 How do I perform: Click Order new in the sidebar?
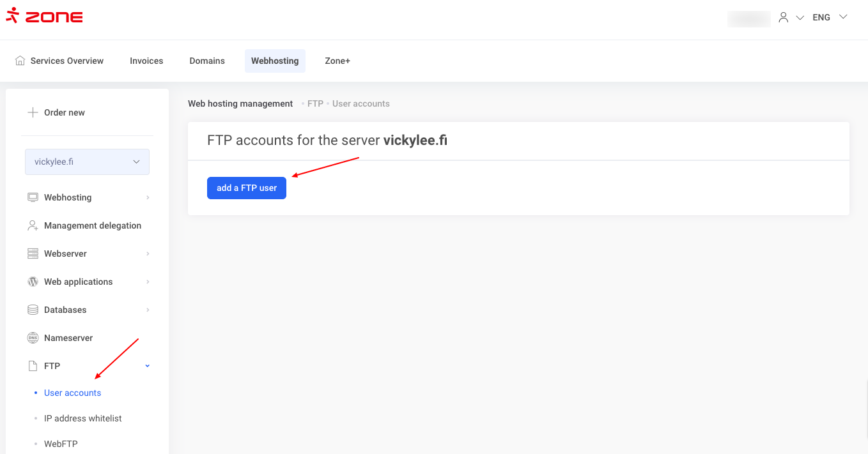pyautogui.click(x=64, y=112)
